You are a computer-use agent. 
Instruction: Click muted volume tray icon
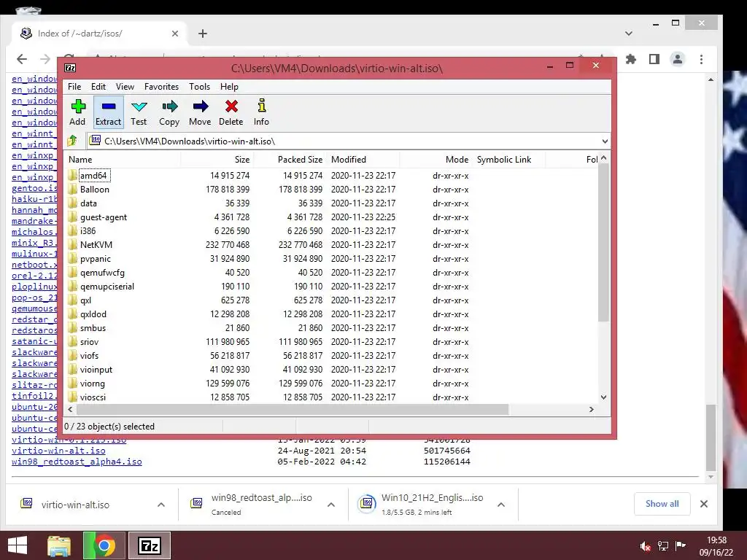pos(646,545)
